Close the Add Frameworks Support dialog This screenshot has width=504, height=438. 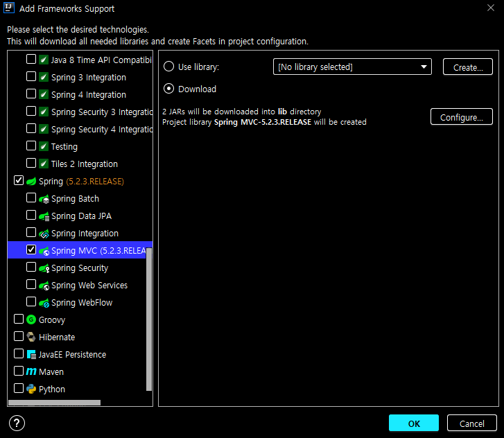491,8
